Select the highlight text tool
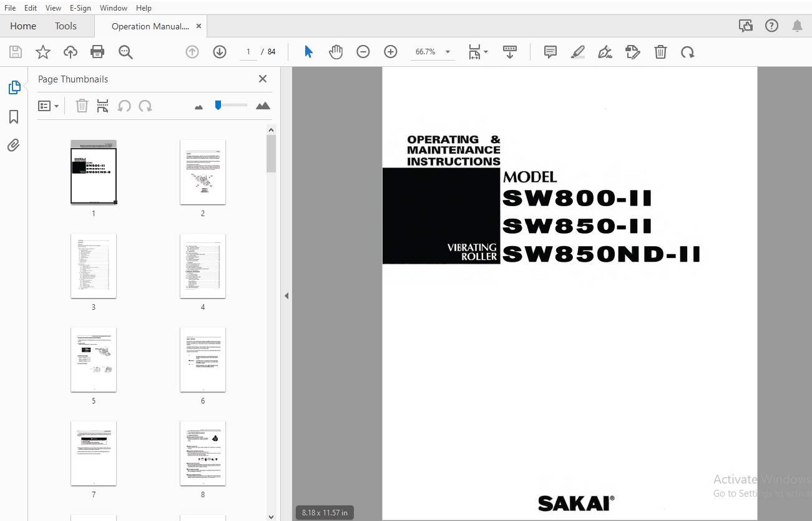The width and height of the screenshot is (812, 521). 578,52
